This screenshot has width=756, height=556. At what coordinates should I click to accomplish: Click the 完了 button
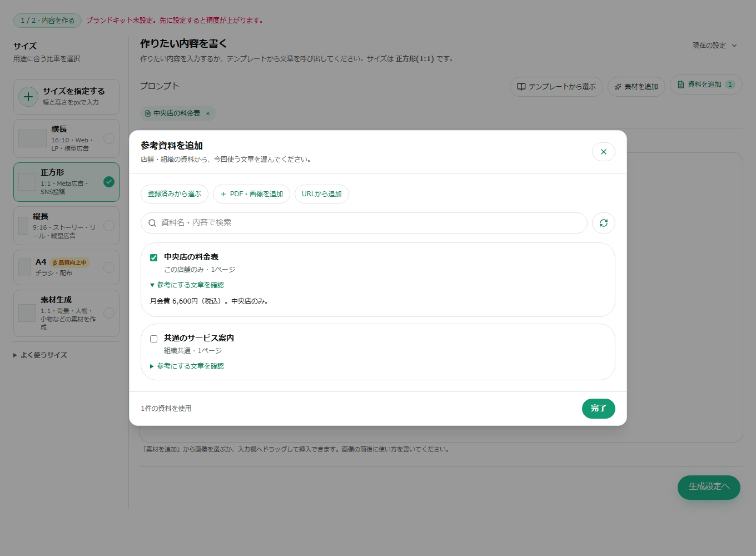click(x=598, y=409)
